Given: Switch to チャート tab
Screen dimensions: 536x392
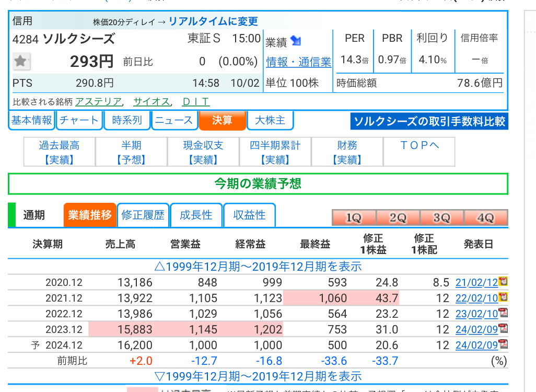Looking at the screenshot, I should [x=79, y=120].
